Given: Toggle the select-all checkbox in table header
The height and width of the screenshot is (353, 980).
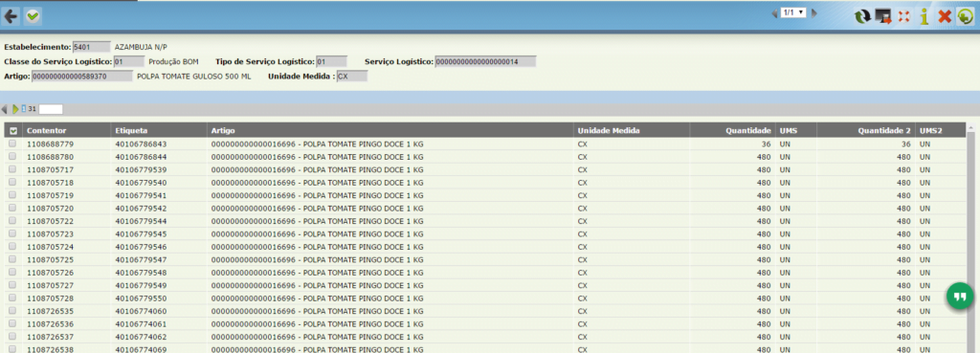Looking at the screenshot, I should tap(12, 130).
